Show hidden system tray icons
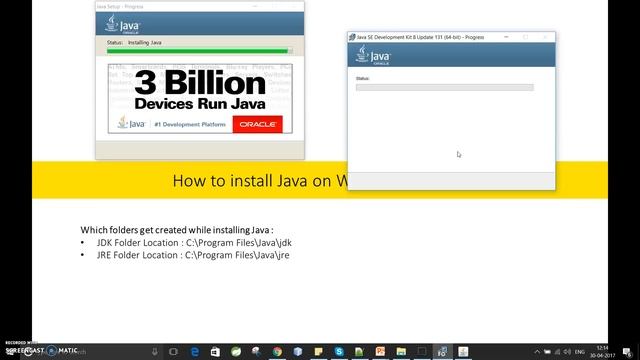Screen dimensions: 640x360 [x=537, y=352]
